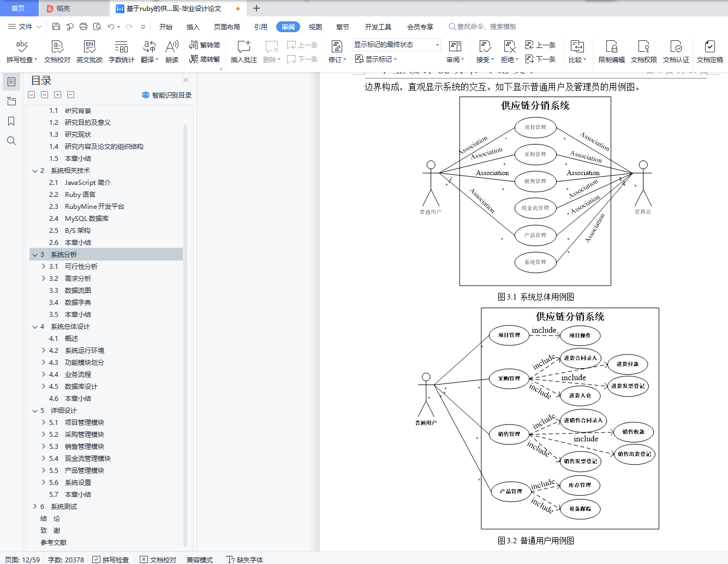Open the 文档校对 proofreading tool
The image size is (728, 564).
click(x=57, y=52)
